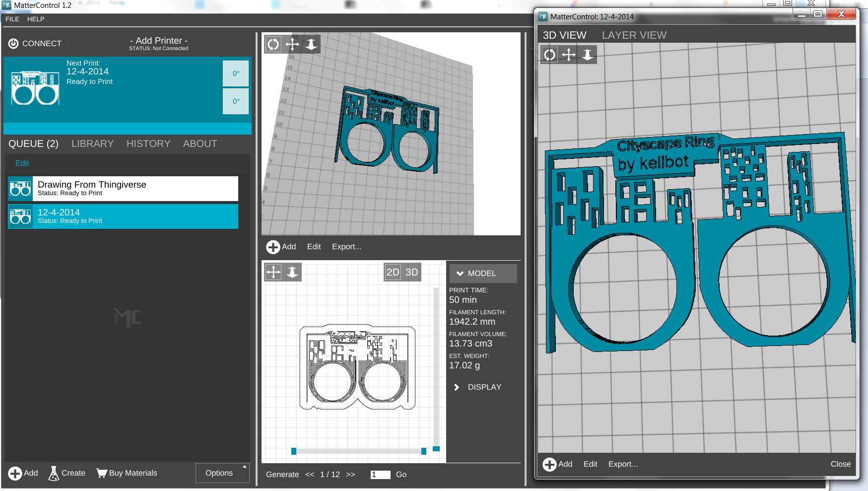Click the MatterControl 1.2 title bar icon
868x491 pixels.
pos(6,5)
